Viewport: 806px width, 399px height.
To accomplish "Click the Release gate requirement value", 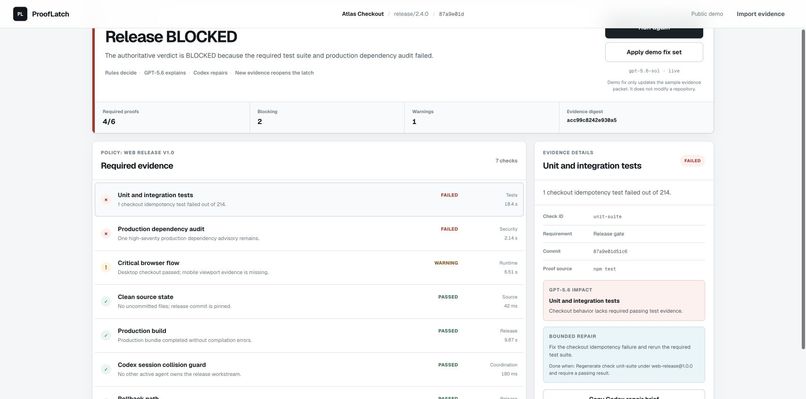I will coord(608,234).
